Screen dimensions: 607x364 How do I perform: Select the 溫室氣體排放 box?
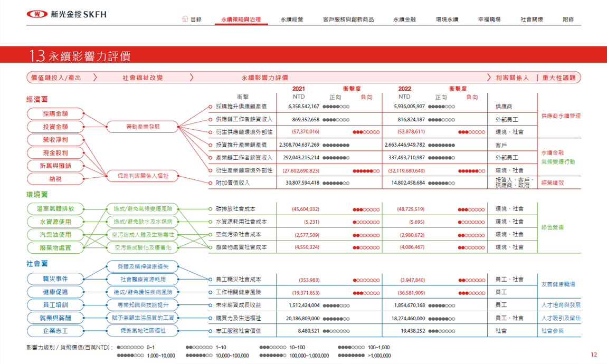click(x=55, y=209)
